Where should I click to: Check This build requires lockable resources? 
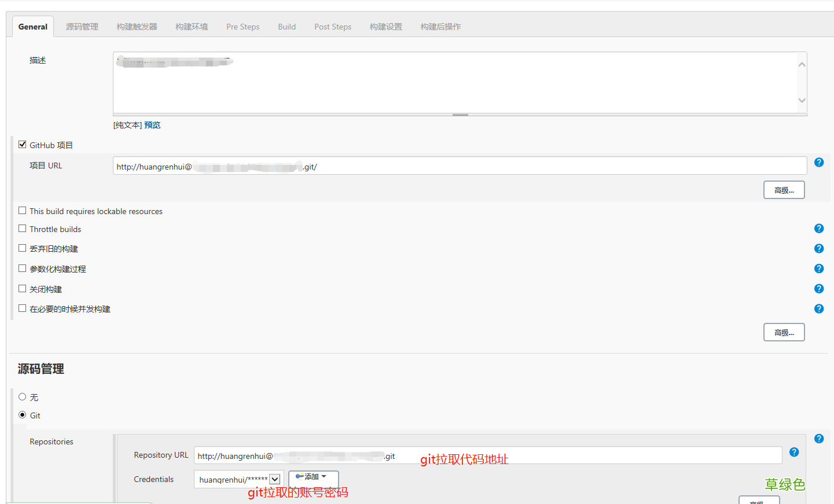tap(23, 211)
